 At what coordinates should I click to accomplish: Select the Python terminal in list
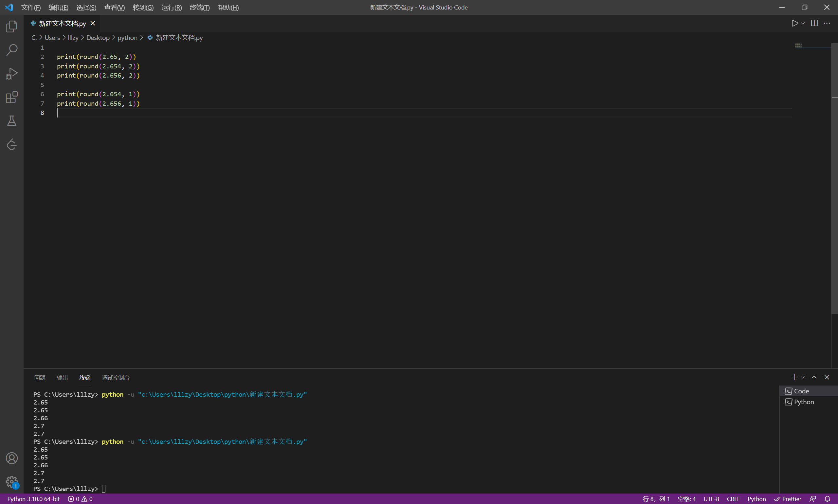point(804,402)
